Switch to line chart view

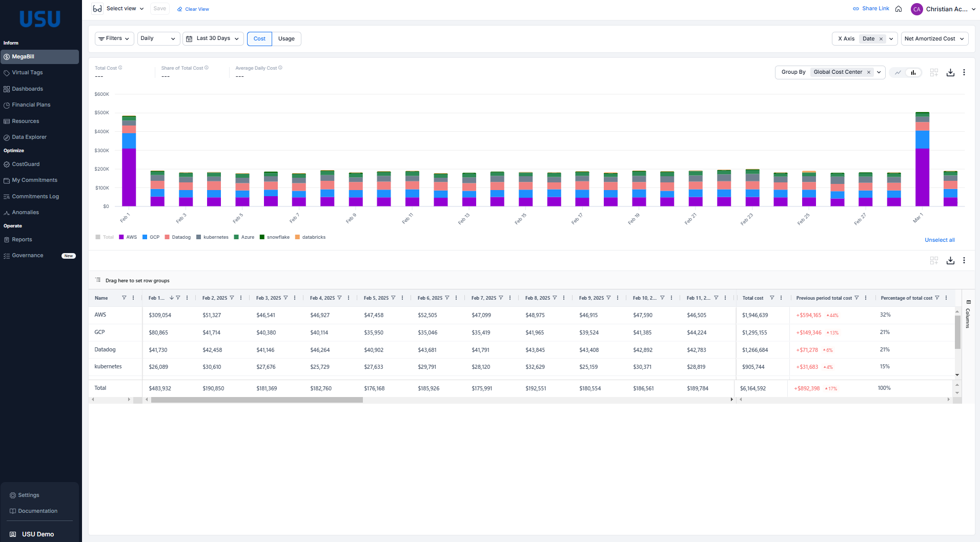[x=898, y=73]
